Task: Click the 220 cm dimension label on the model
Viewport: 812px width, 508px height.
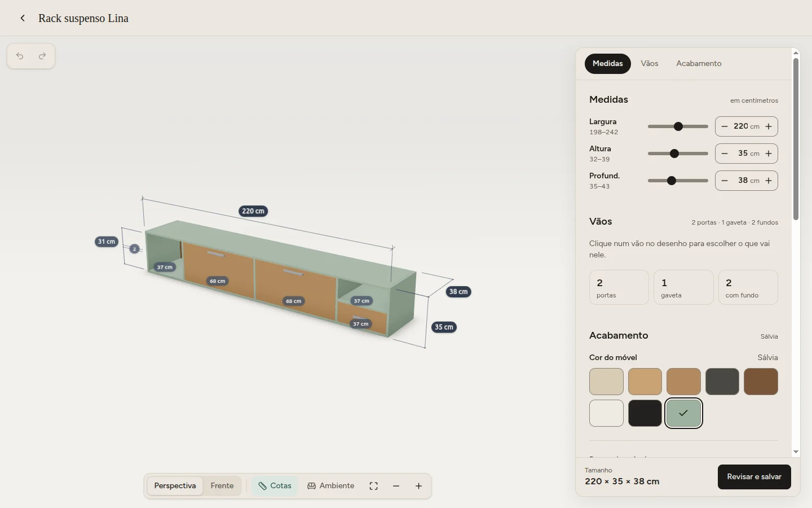Action: (253, 211)
